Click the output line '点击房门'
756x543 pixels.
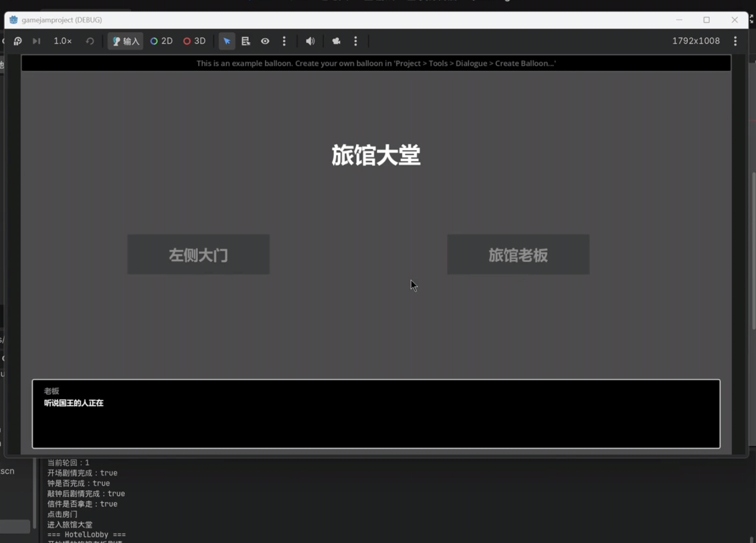(x=62, y=514)
